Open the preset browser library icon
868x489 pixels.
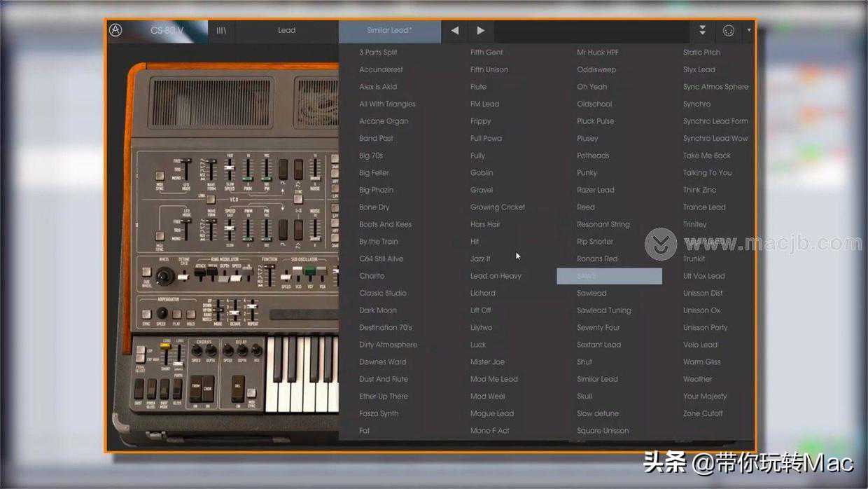coord(221,31)
